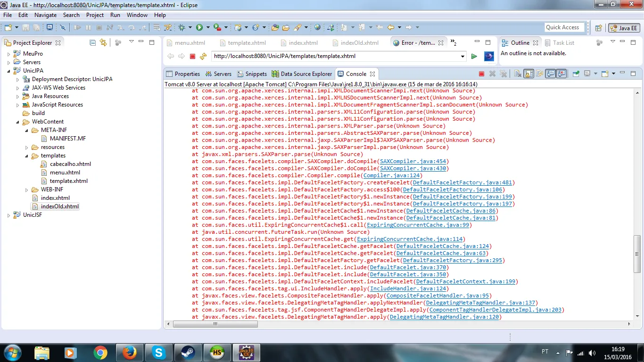The width and height of the screenshot is (644, 362).
Task: Open SAXCompiler.java:454 stack trace link
Action: [413, 161]
